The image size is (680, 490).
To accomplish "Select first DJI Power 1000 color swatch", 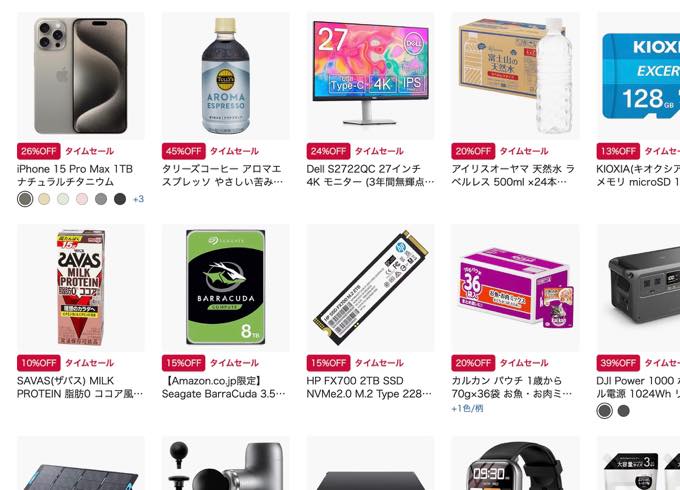I will [605, 411].
